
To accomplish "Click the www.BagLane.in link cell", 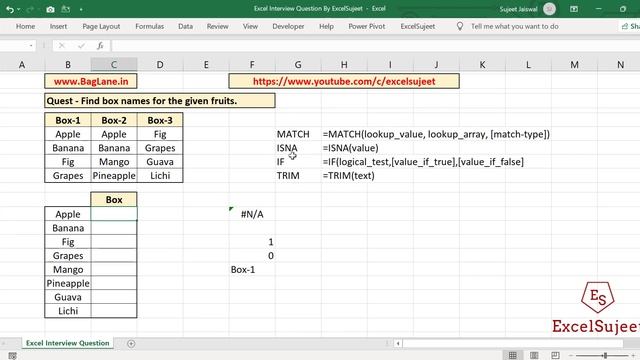I will [x=91, y=81].
